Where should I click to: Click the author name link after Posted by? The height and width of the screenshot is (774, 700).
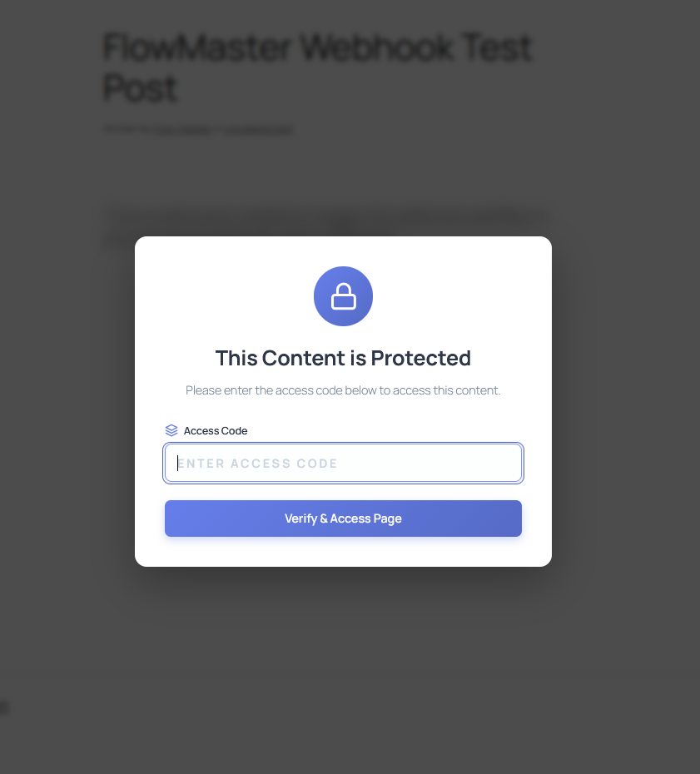pyautogui.click(x=181, y=130)
